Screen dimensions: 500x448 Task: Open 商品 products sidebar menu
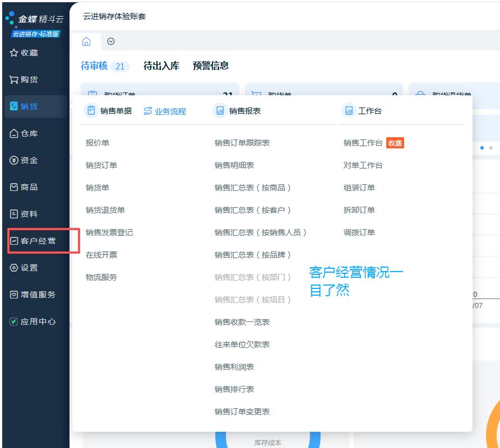[x=24, y=187]
